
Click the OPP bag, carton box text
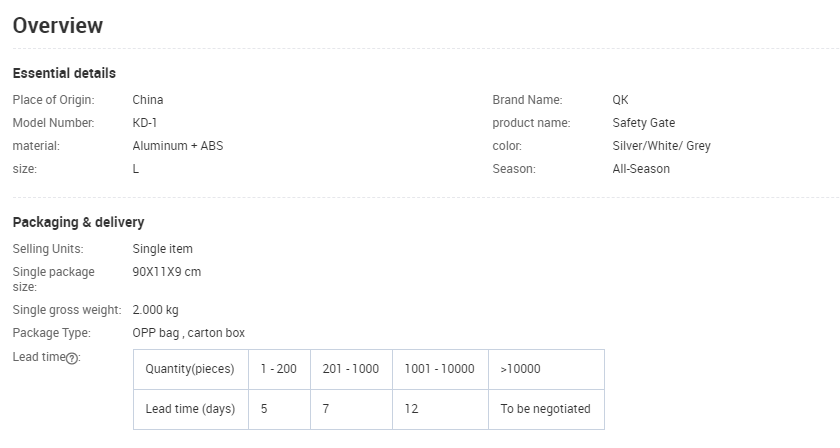tap(188, 333)
